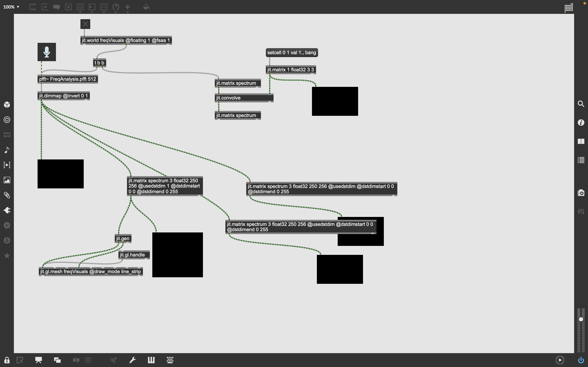Viewport: 588px width, 367px height.
Task: Click the setcell 0 1 val 1., bang message
Action: [x=292, y=53]
